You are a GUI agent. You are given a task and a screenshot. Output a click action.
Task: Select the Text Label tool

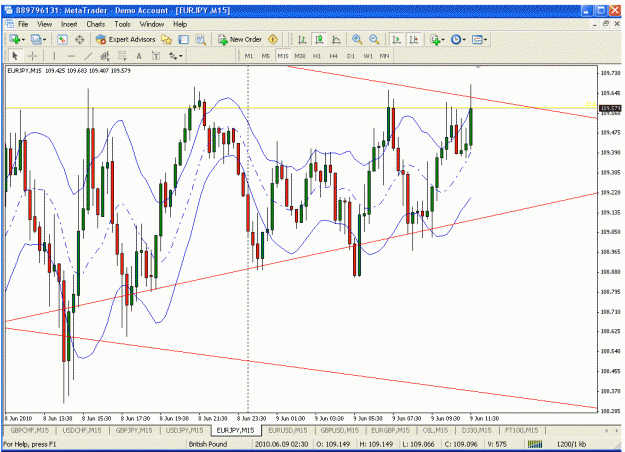(x=156, y=56)
